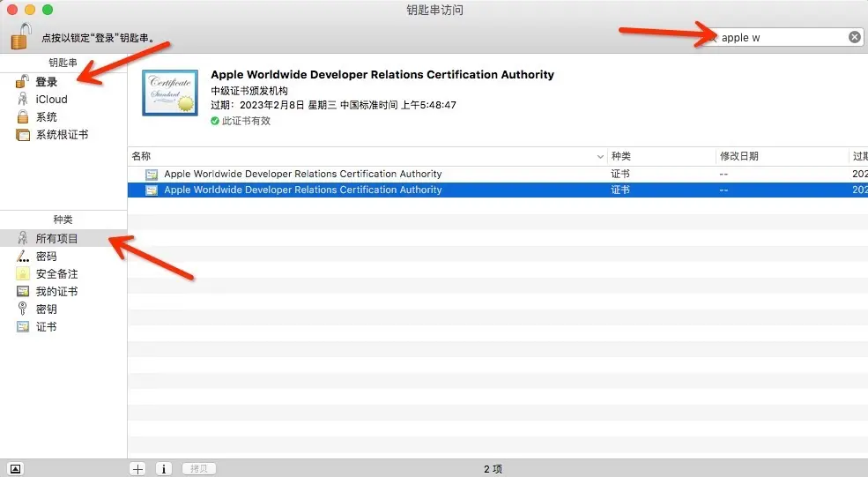
Task: Click the 密钥 key icon
Action: (x=22, y=309)
